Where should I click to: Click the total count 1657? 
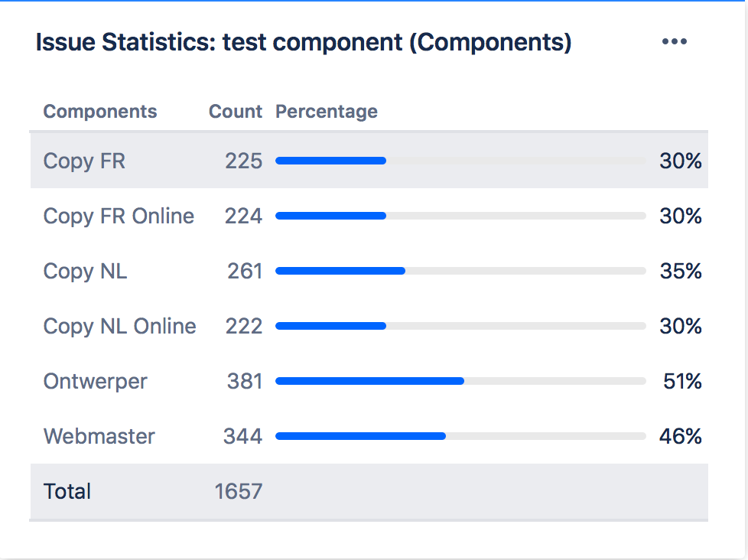coord(239,491)
